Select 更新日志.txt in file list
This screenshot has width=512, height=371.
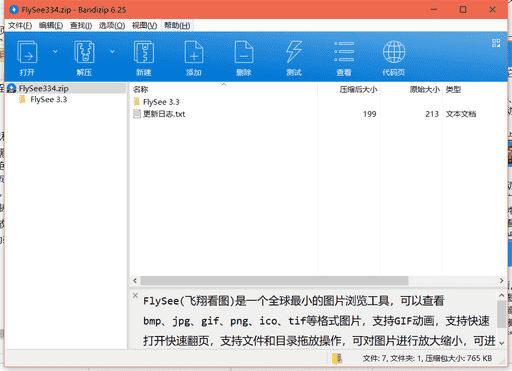coord(164,114)
